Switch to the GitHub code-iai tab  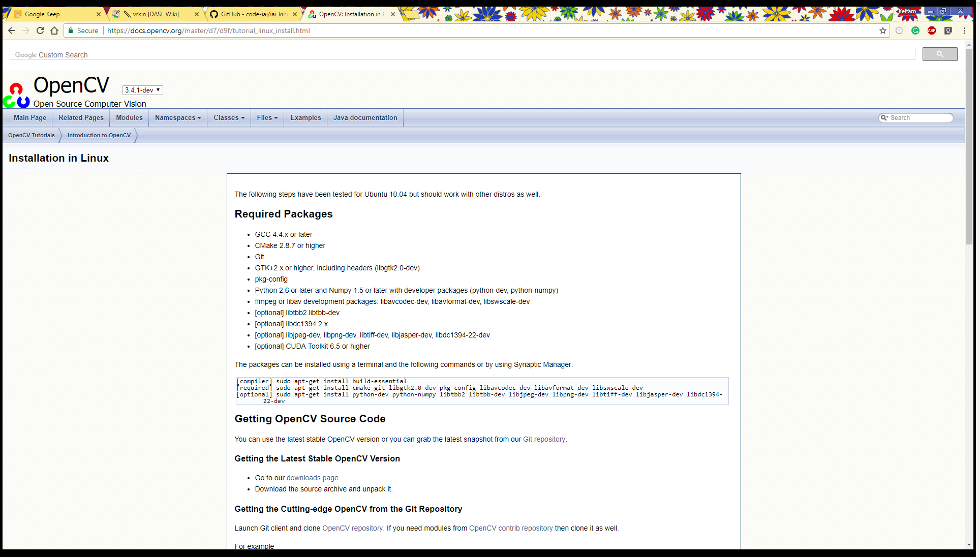(253, 14)
